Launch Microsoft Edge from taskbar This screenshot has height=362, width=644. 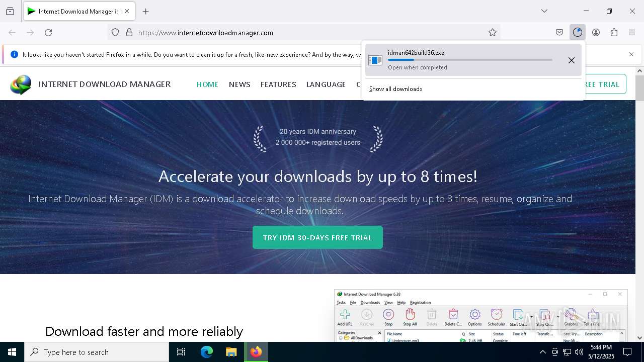pos(207,352)
